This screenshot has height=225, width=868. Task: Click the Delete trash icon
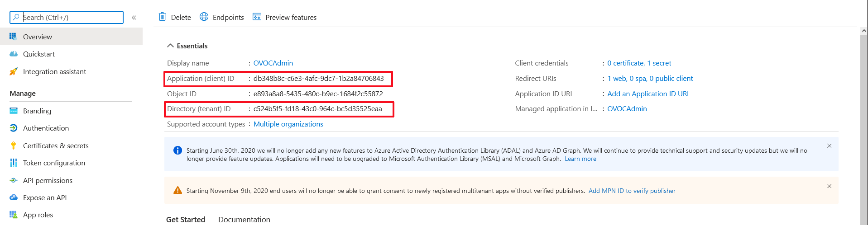162,17
